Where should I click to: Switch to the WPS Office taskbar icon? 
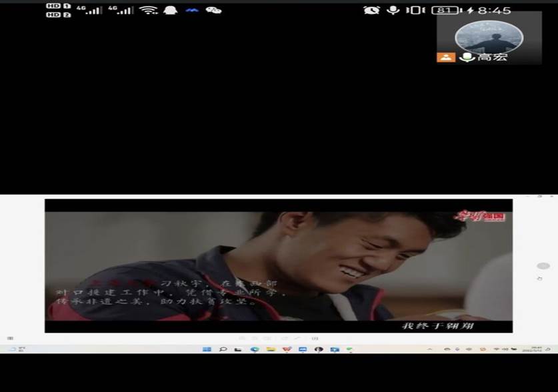(287, 349)
